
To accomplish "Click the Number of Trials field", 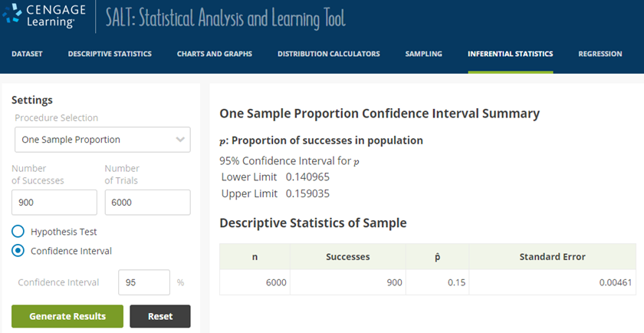I will click(147, 203).
